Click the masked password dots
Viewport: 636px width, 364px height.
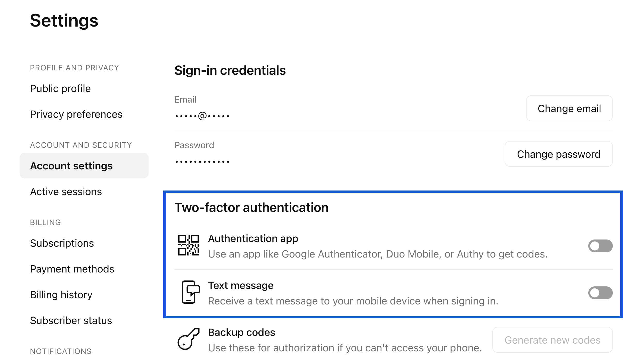point(202,162)
